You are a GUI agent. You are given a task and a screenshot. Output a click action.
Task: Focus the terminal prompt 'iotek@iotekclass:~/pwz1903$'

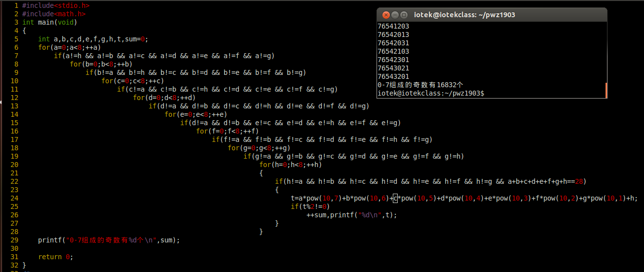pos(431,93)
